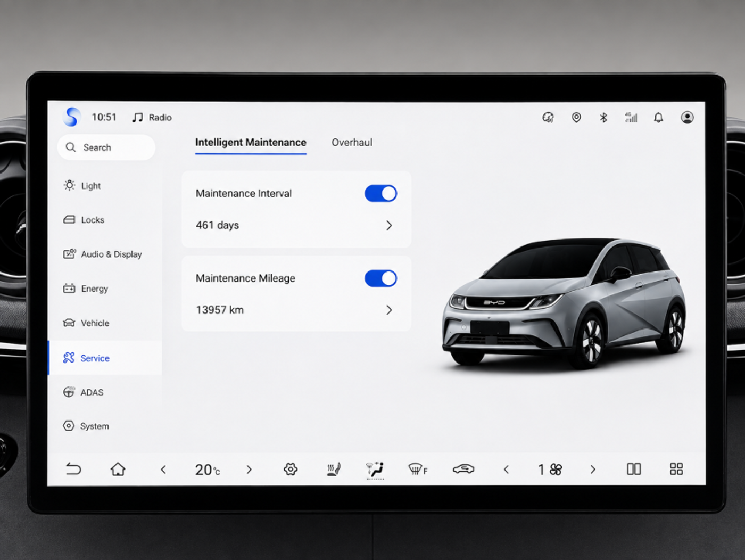Tap the 10:51 clock display

coord(104,117)
